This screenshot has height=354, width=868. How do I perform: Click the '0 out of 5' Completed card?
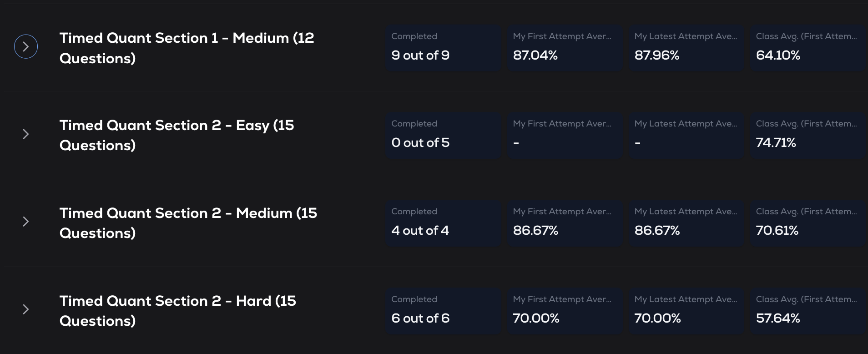click(443, 135)
